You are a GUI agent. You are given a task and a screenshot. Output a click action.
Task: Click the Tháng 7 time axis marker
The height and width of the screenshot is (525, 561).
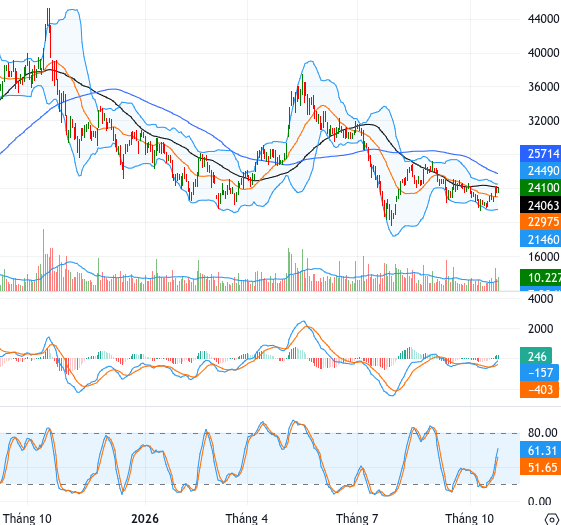click(357, 518)
